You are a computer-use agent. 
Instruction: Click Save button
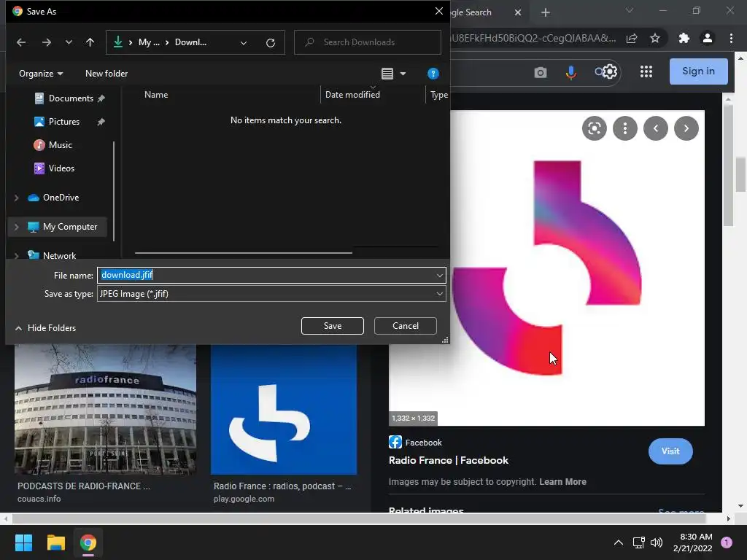pos(333,326)
